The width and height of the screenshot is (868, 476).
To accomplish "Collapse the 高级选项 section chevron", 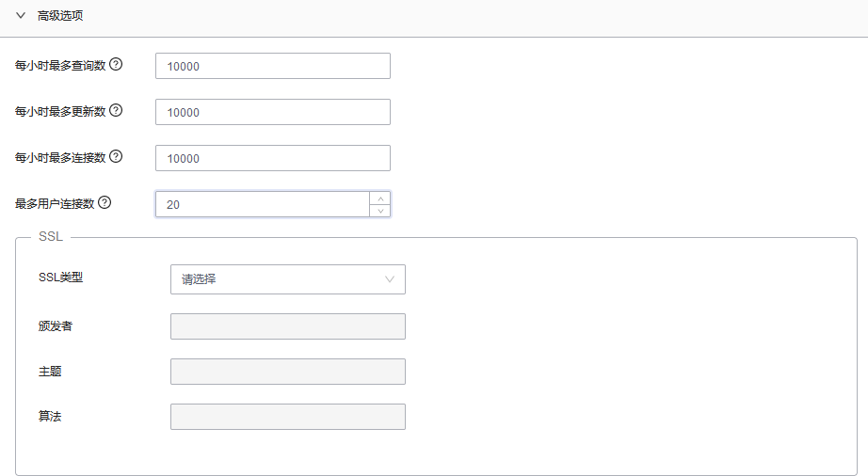I will point(20,16).
